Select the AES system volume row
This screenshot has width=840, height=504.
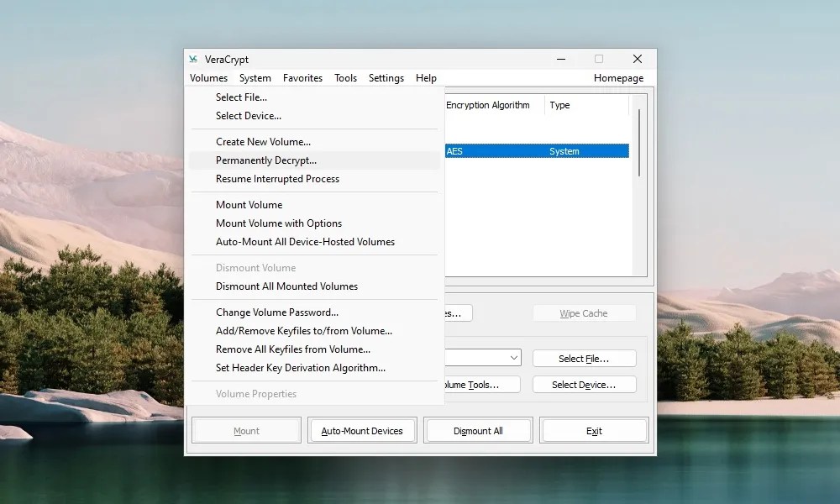pyautogui.click(x=538, y=150)
